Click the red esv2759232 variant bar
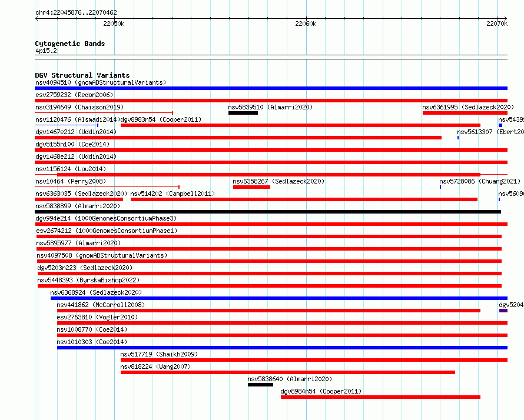Viewport: 524px width, 420px height. [271, 101]
